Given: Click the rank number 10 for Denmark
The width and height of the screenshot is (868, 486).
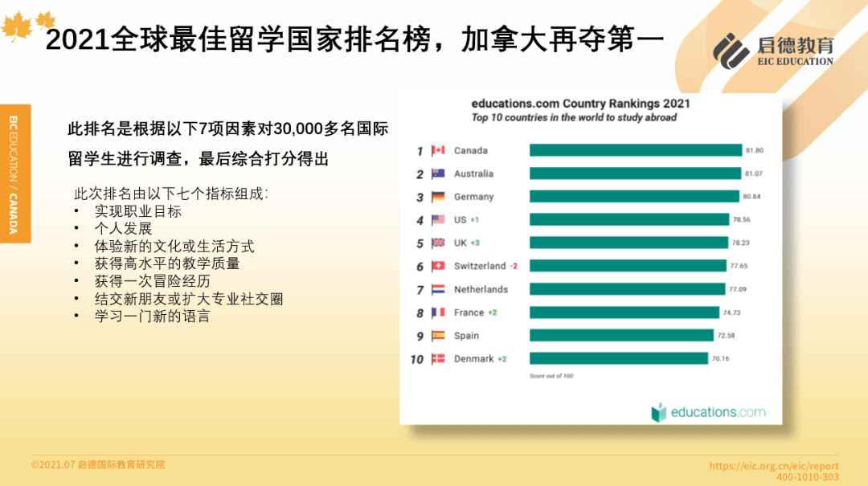Looking at the screenshot, I should (417, 360).
